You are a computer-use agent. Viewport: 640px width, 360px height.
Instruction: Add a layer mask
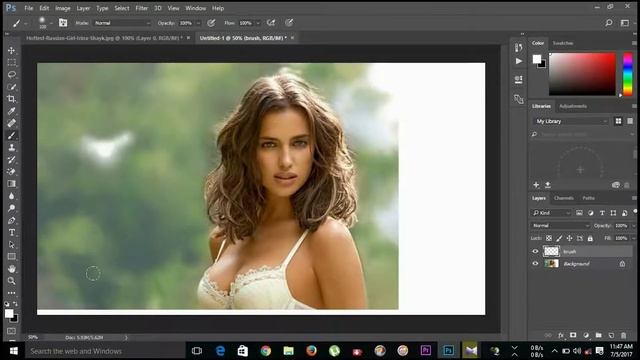(573, 335)
